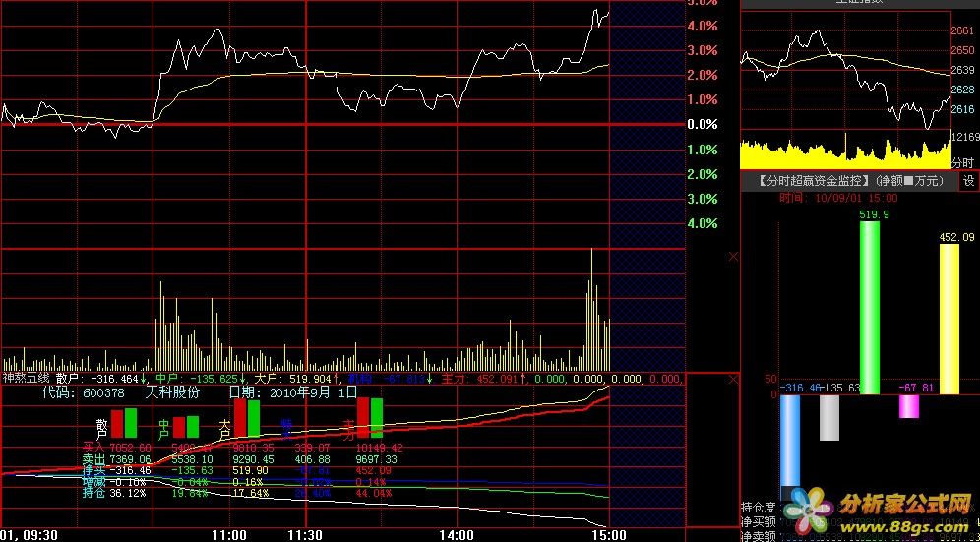Click the 9290.45 sell value
The height and width of the screenshot is (542, 980).
point(253,459)
